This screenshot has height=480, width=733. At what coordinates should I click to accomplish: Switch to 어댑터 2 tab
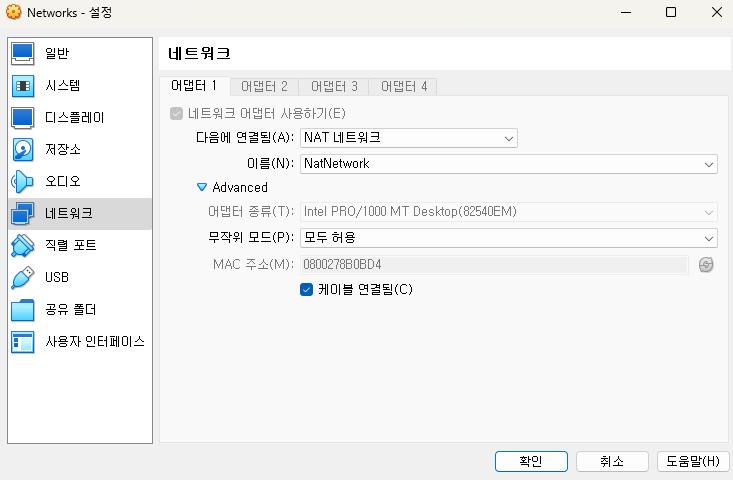click(264, 86)
